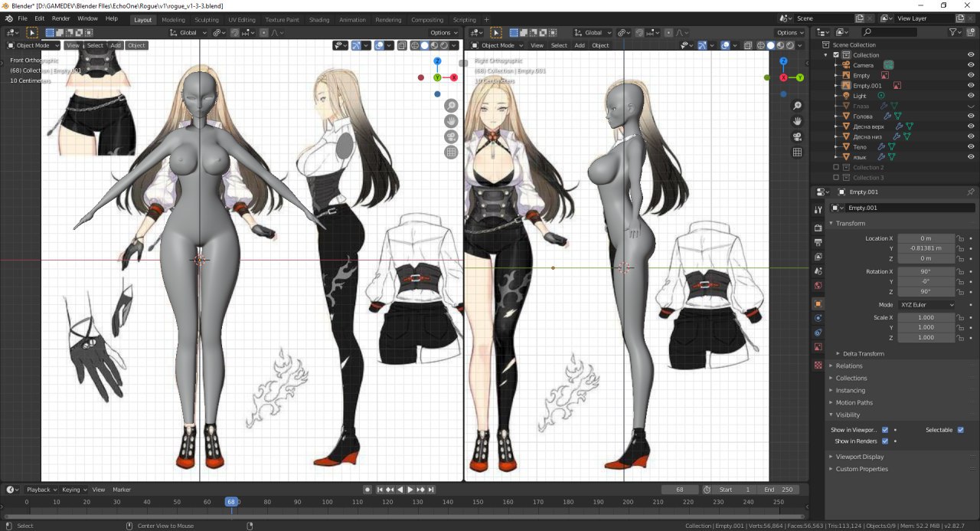The height and width of the screenshot is (531, 980).
Task: Click the camera view icon in right viewport
Action: [x=797, y=136]
